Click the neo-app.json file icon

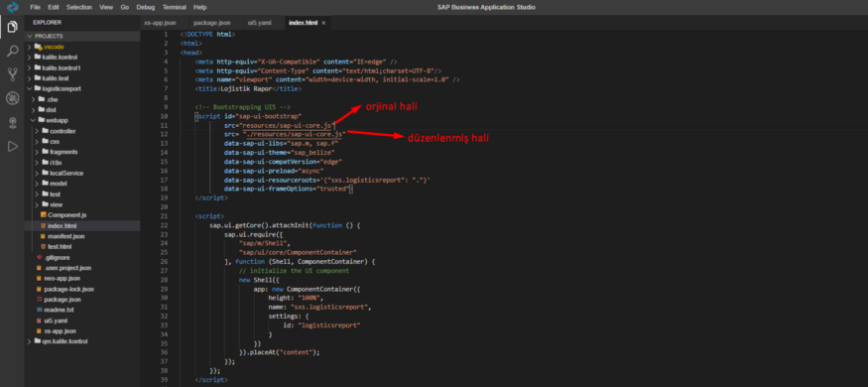[x=40, y=278]
